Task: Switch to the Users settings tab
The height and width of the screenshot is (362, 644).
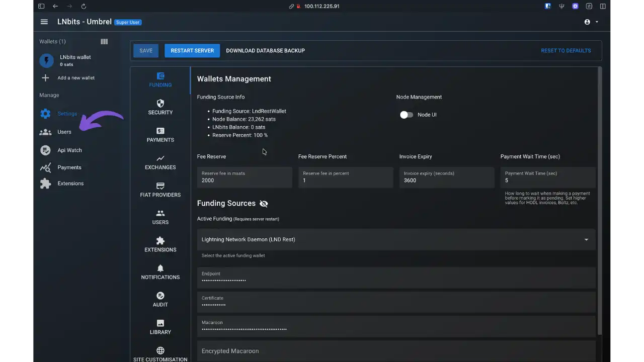Action: [x=160, y=216]
